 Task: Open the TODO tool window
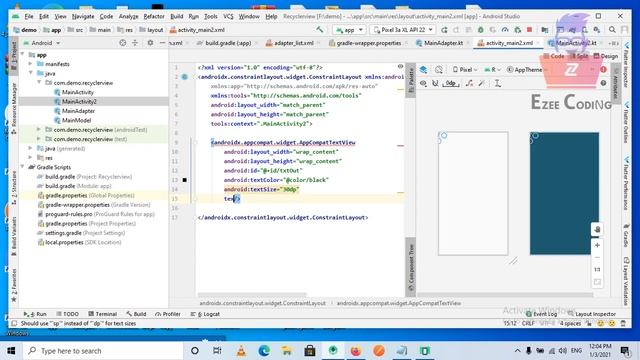(67, 314)
